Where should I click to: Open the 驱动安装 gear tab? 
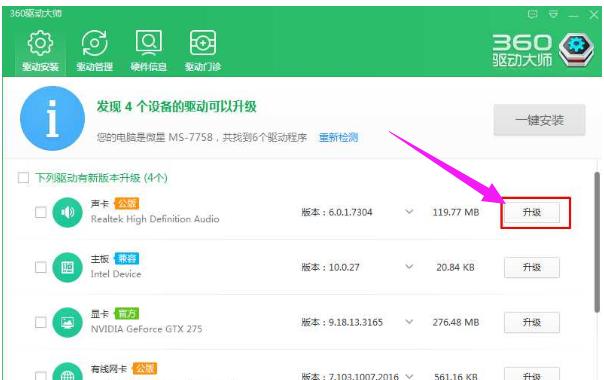(x=40, y=51)
